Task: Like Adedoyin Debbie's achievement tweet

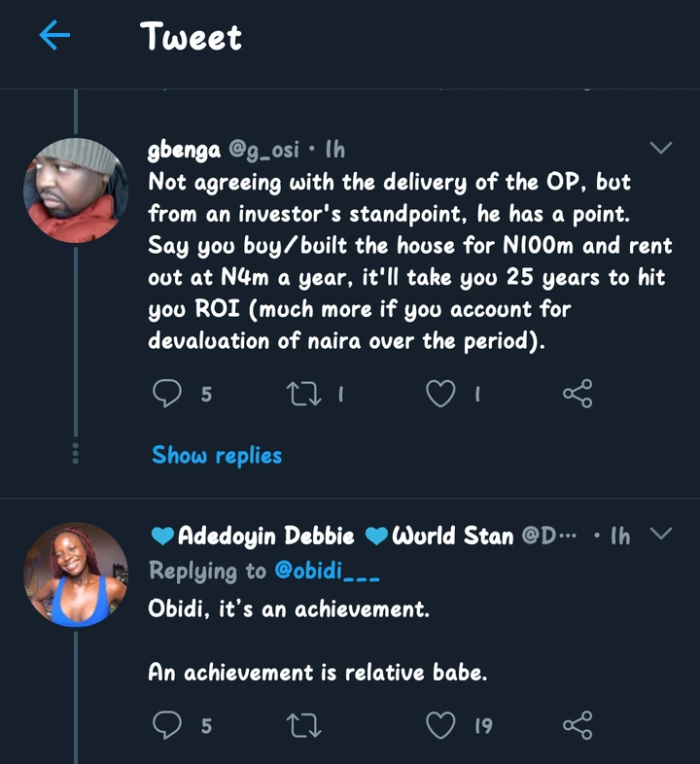Action: click(x=441, y=724)
